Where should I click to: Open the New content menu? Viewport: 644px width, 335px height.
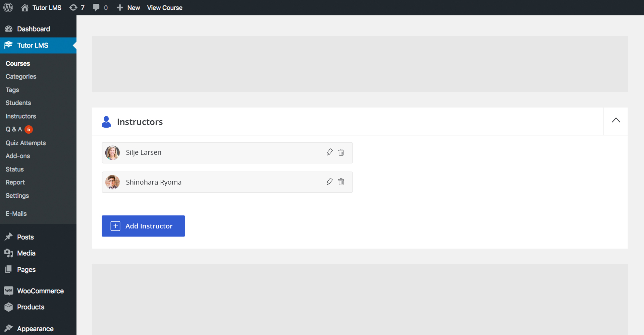[x=128, y=7]
